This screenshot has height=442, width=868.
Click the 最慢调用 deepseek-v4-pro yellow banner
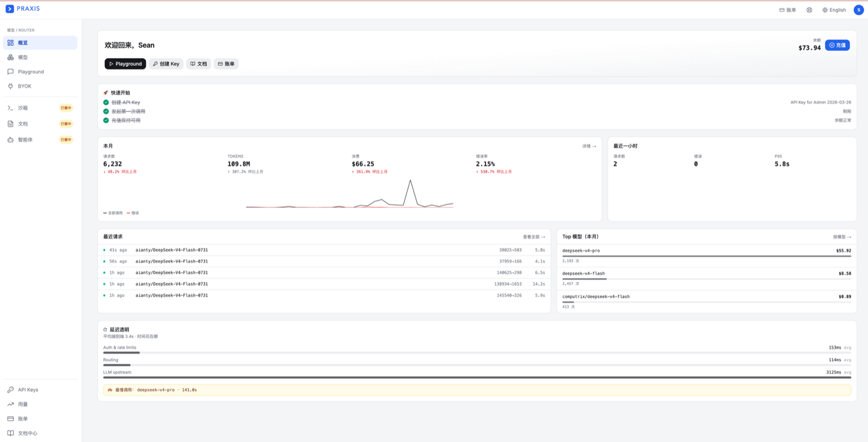tap(477, 390)
